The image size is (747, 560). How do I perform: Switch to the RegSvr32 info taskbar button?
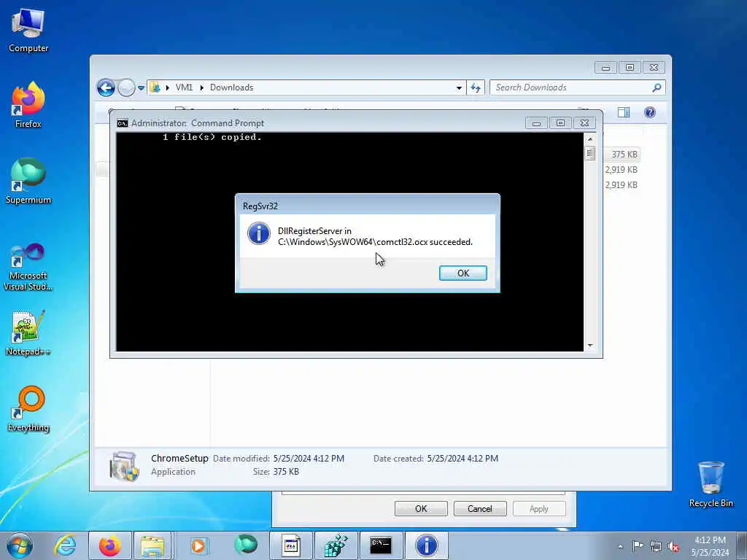pyautogui.click(x=426, y=545)
